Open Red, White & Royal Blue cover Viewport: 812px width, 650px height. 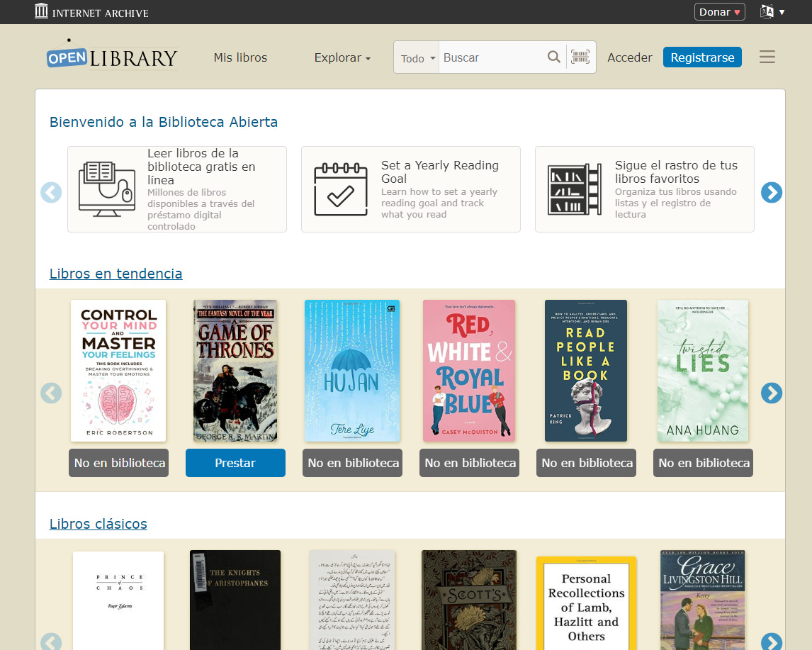[x=469, y=371]
